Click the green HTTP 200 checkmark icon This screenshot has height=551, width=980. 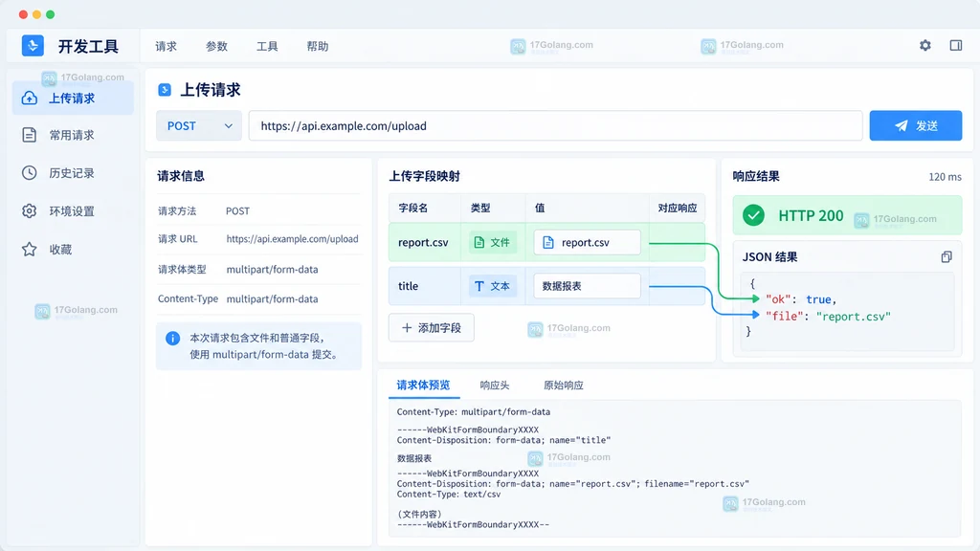[754, 215]
